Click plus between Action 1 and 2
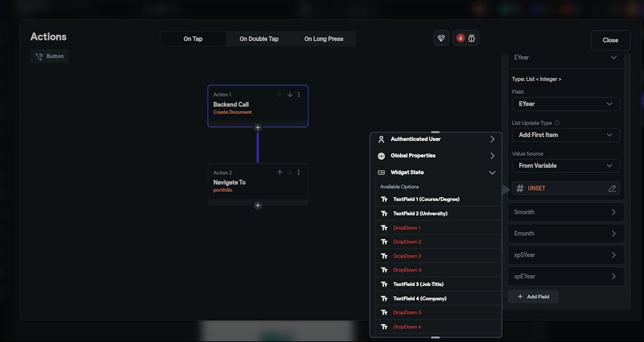The width and height of the screenshot is (644, 342). 258,128
